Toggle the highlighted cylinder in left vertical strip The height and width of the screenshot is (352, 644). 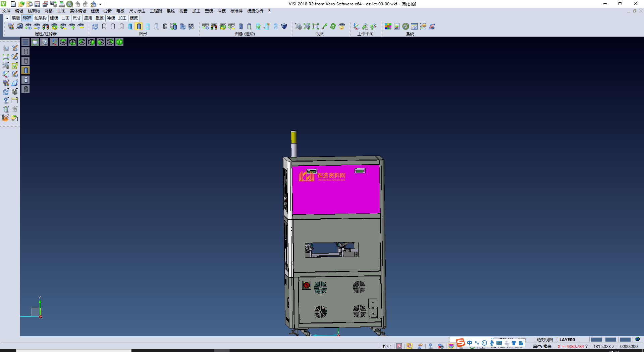click(26, 70)
